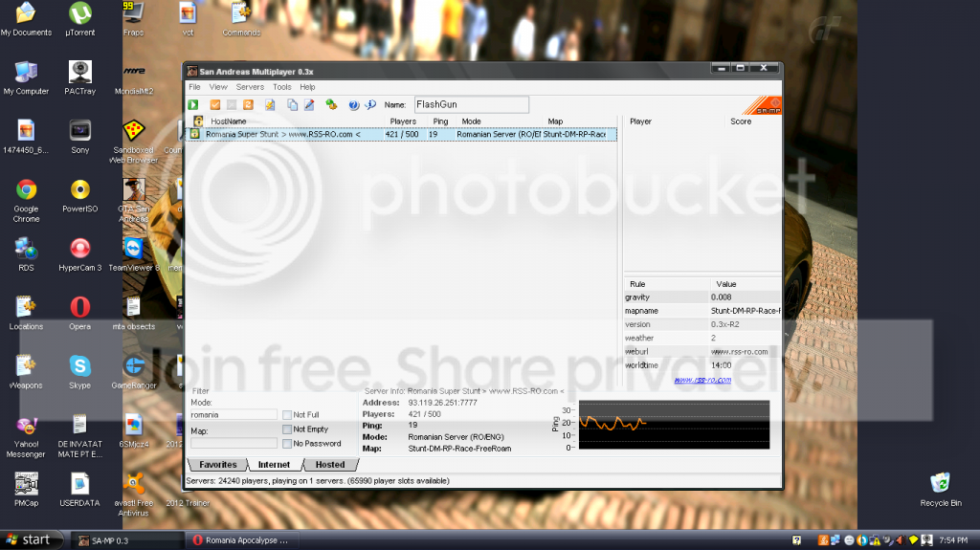Open the File menu
The height and width of the screenshot is (550, 980).
194,87
